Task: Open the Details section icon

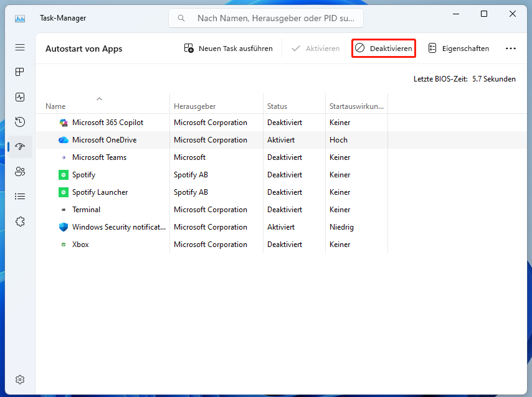Action: point(19,196)
